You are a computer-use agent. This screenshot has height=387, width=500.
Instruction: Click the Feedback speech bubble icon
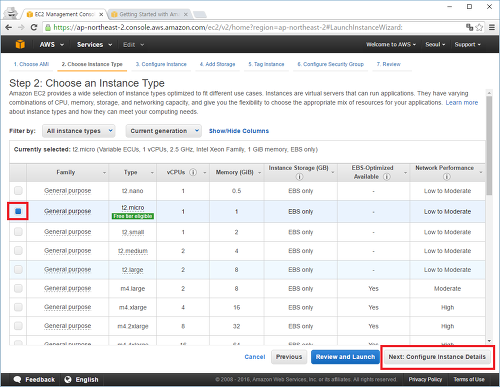pyautogui.click(x=17, y=379)
